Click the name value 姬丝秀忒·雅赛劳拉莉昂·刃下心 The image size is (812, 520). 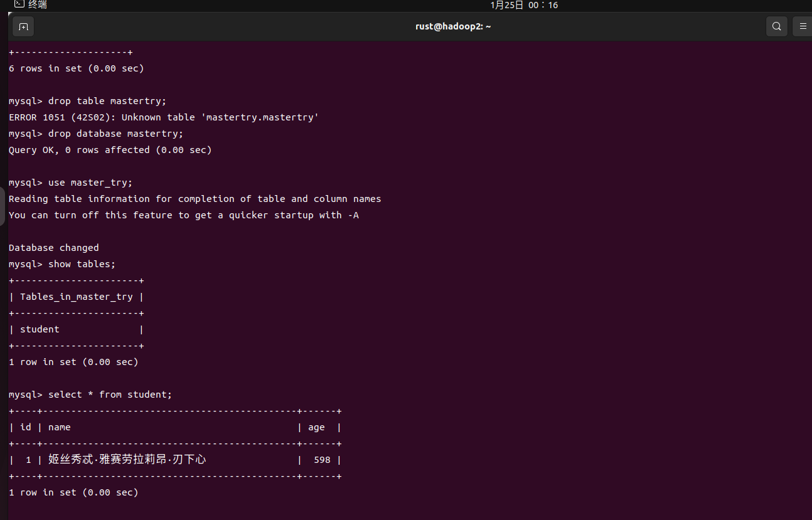pos(127,460)
